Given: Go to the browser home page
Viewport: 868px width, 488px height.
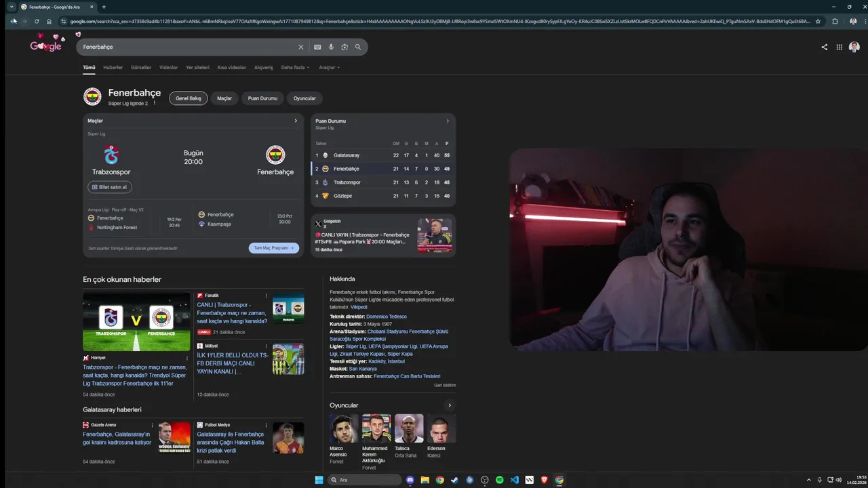Looking at the screenshot, I should tap(49, 21).
